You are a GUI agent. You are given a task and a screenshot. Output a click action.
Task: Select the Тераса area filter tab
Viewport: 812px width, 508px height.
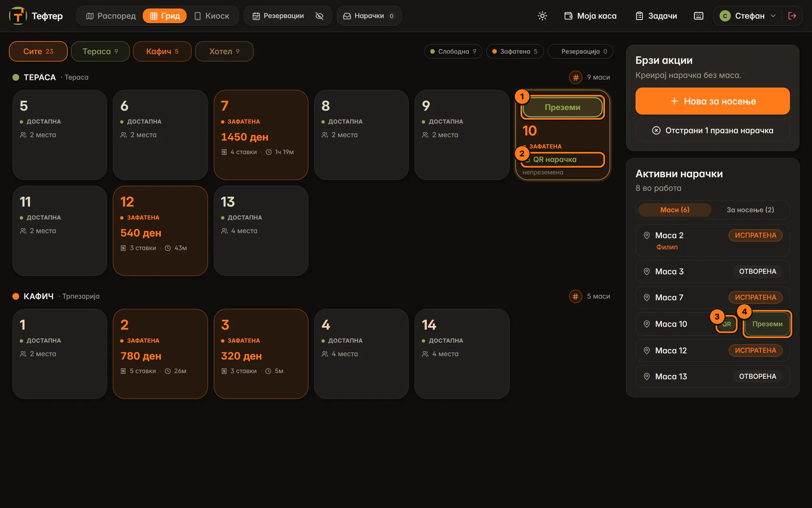click(100, 51)
